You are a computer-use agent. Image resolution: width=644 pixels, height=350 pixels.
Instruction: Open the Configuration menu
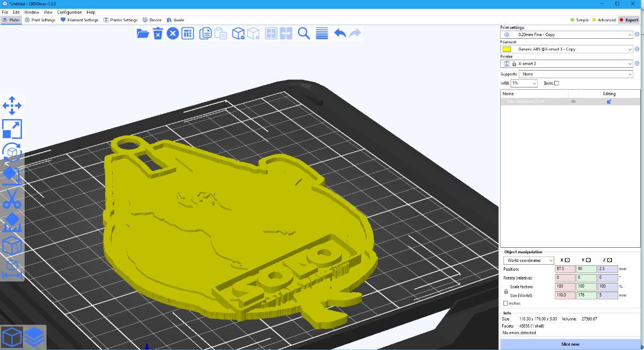69,12
